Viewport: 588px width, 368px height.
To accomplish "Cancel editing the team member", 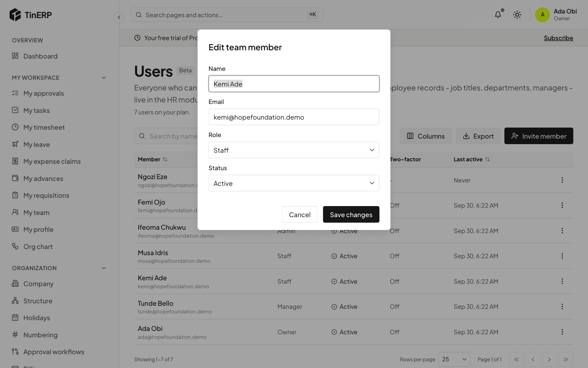I will click(x=300, y=214).
